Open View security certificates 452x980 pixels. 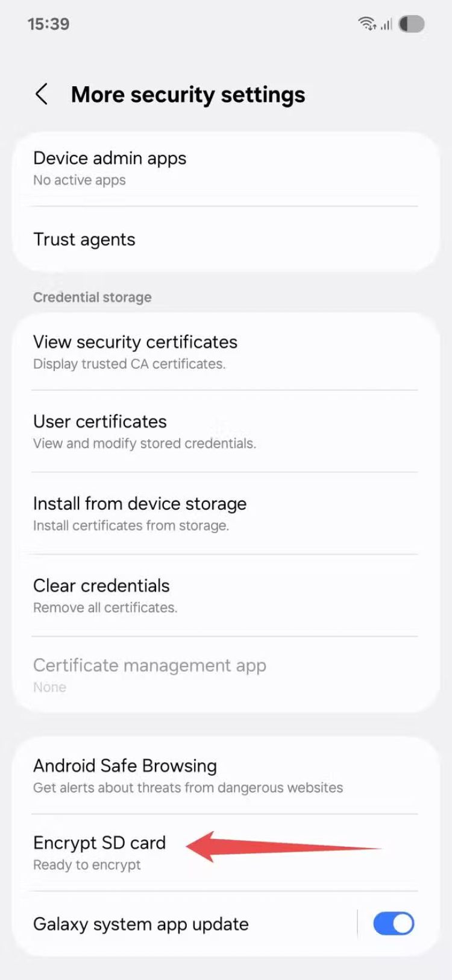tap(135, 343)
